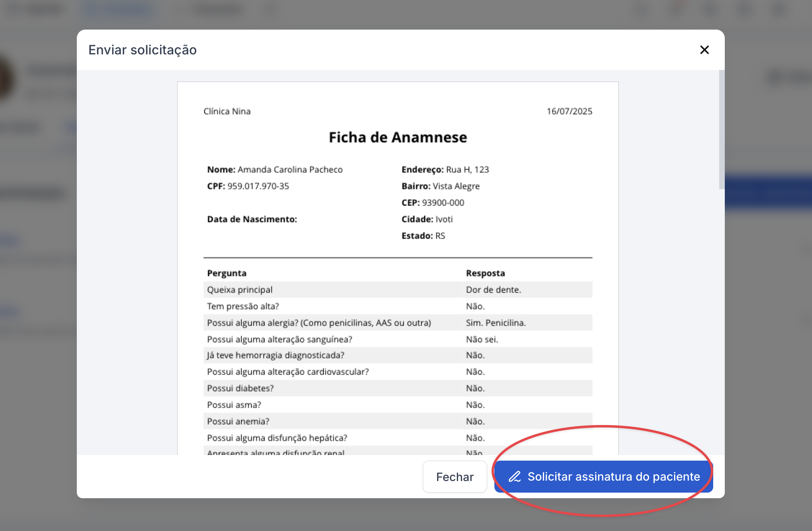Click the Clínica Nina header text
The height and width of the screenshot is (531, 812).
[x=227, y=112]
